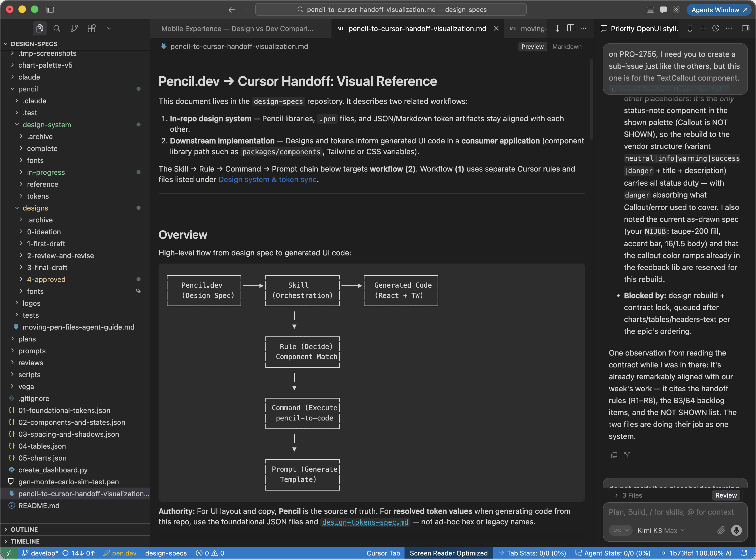Switch to the moving- editor tab
This screenshot has width=756, height=559.
click(527, 28)
